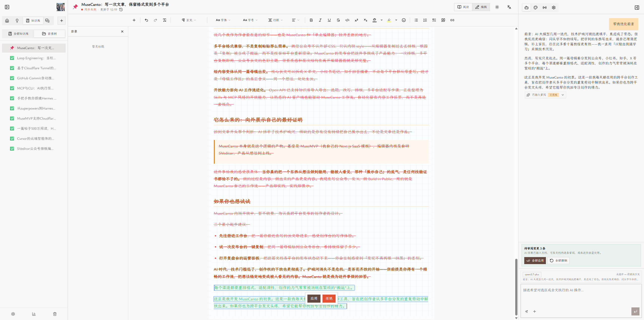Redo the last undone edit
This screenshot has height=320, width=644.
pos(155,20)
